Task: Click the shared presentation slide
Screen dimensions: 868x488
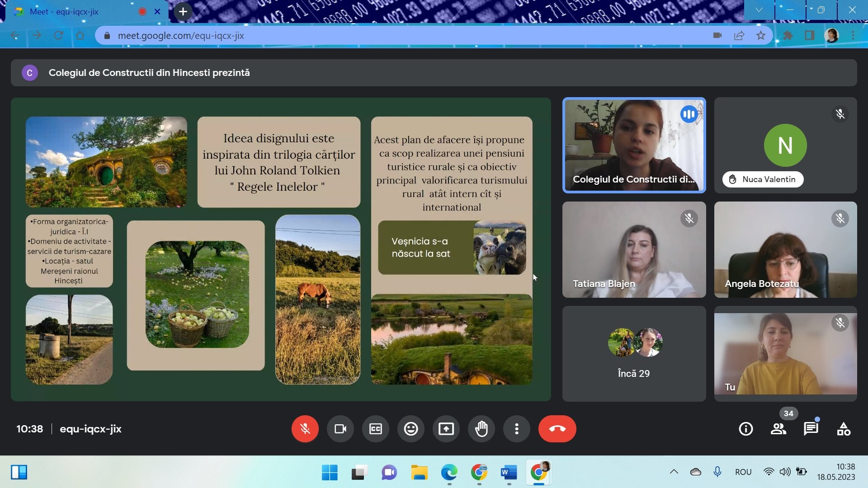Action: click(281, 249)
